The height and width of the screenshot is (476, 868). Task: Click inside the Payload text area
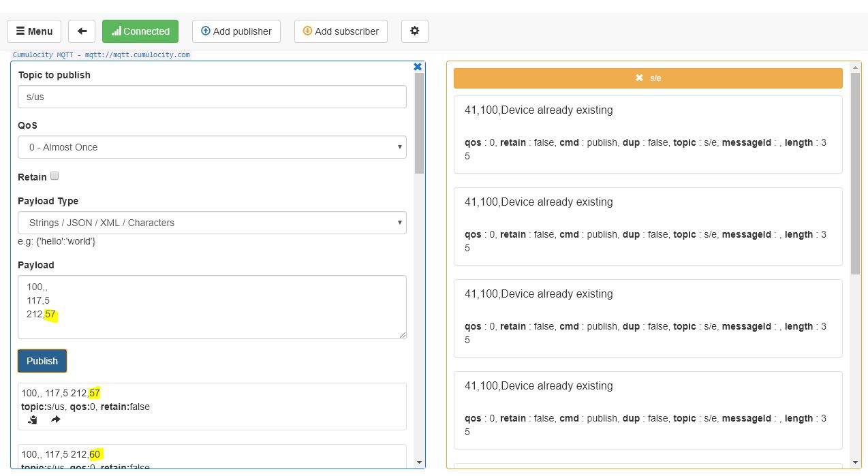(212, 306)
